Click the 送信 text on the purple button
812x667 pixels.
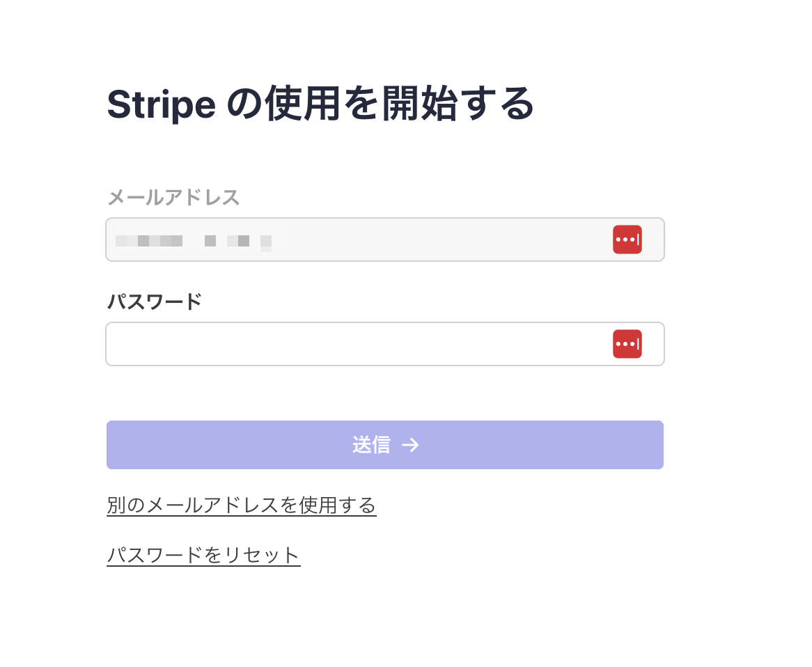[x=371, y=445]
